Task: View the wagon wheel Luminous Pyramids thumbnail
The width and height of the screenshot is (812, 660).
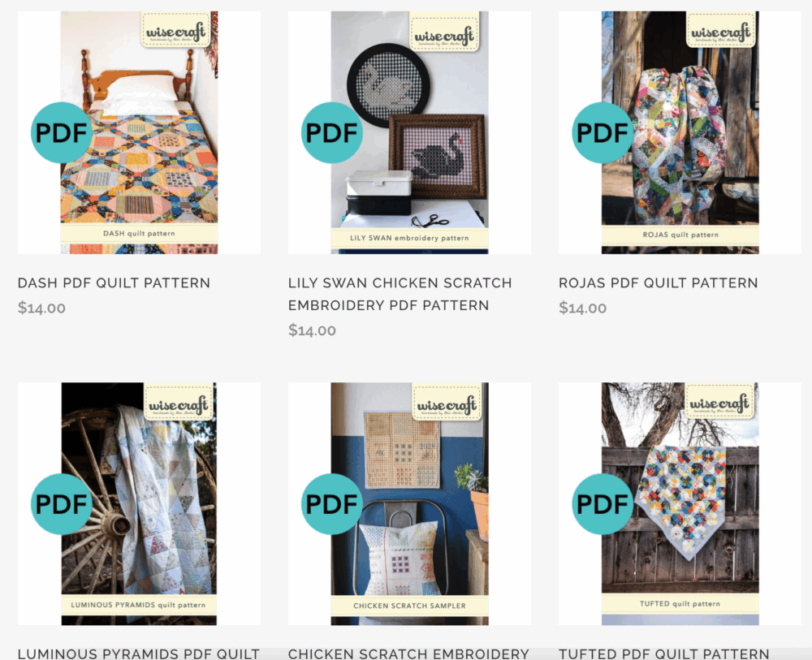Action: coord(140,503)
